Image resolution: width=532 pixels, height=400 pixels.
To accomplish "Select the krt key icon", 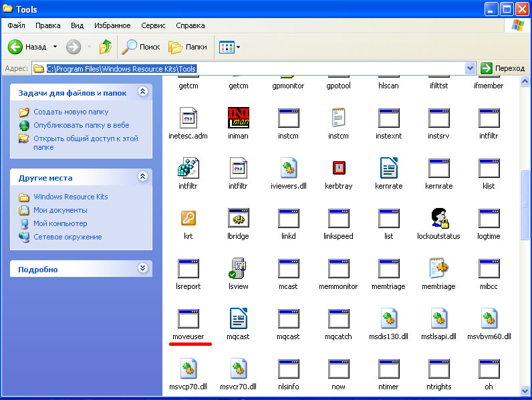I will tap(188, 218).
